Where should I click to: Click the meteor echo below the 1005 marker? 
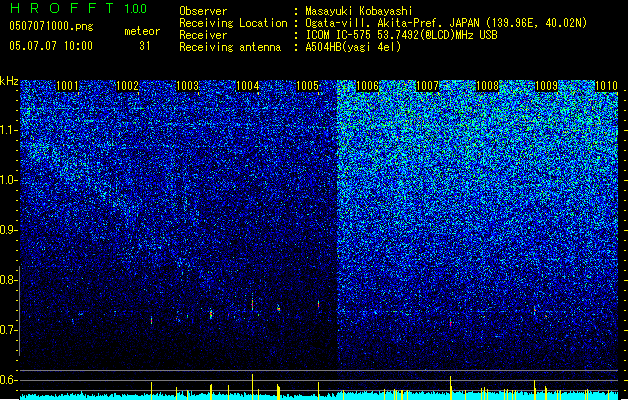[x=319, y=304]
